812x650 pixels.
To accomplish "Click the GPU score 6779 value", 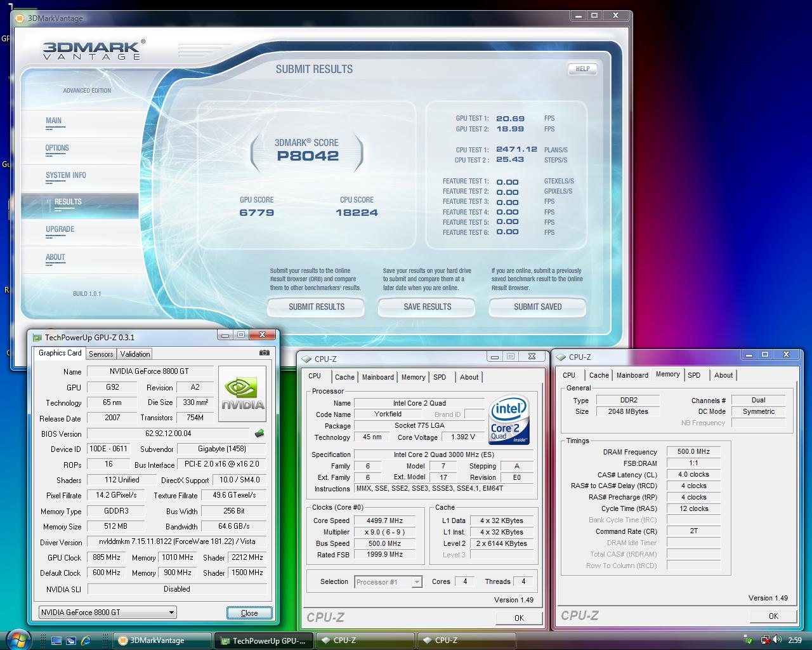I will coord(257,213).
